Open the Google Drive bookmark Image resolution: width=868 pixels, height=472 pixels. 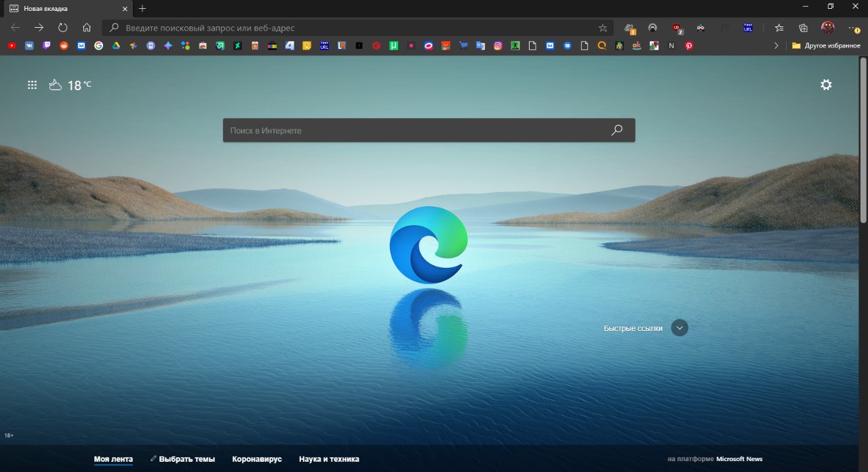tap(116, 45)
